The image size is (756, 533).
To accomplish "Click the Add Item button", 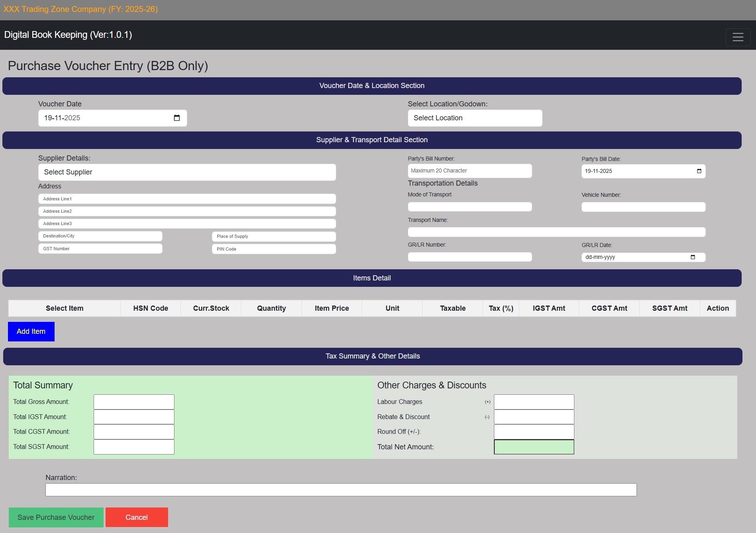I will pos(31,332).
